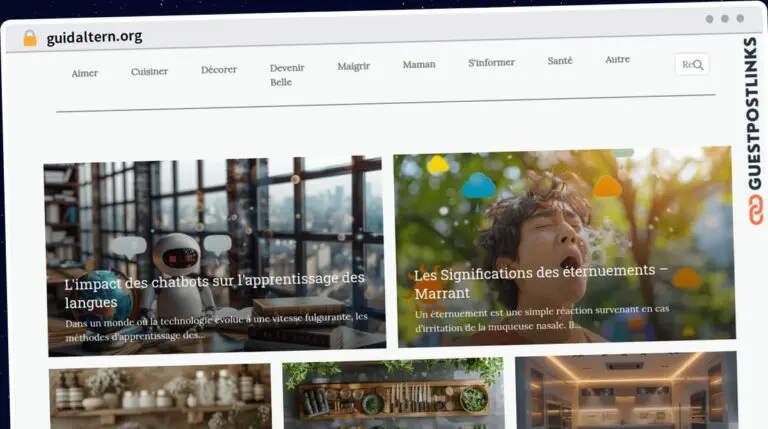Click the search magnifier icon
The height and width of the screenshot is (429, 768).
coord(698,65)
